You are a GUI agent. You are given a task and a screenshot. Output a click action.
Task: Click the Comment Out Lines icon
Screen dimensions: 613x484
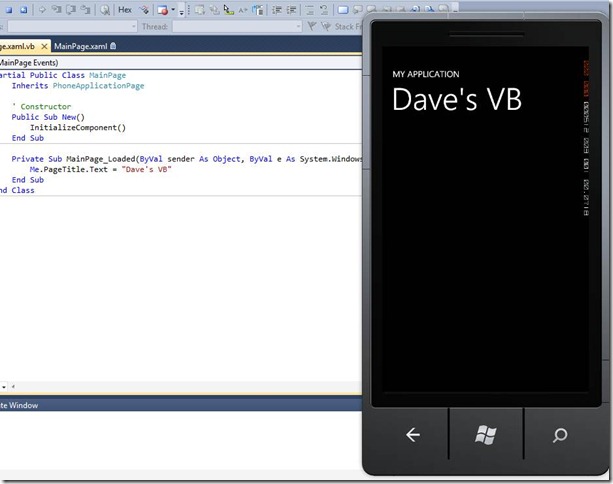[309, 10]
